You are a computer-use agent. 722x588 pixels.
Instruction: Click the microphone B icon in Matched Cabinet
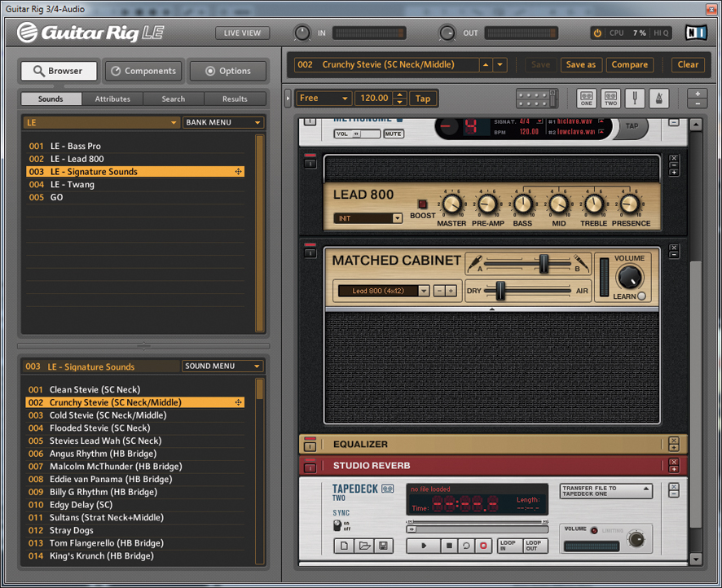coord(582,264)
